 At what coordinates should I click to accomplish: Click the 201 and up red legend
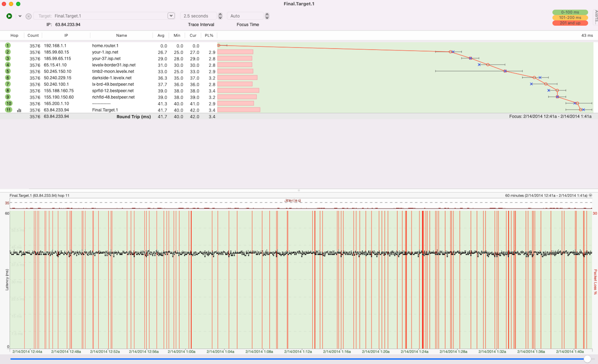click(570, 23)
